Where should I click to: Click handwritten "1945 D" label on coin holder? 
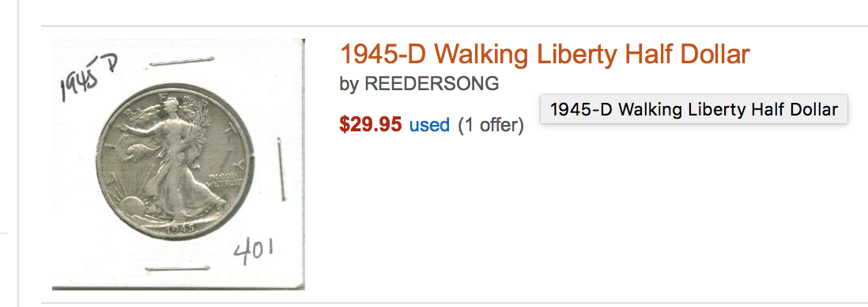(x=89, y=77)
